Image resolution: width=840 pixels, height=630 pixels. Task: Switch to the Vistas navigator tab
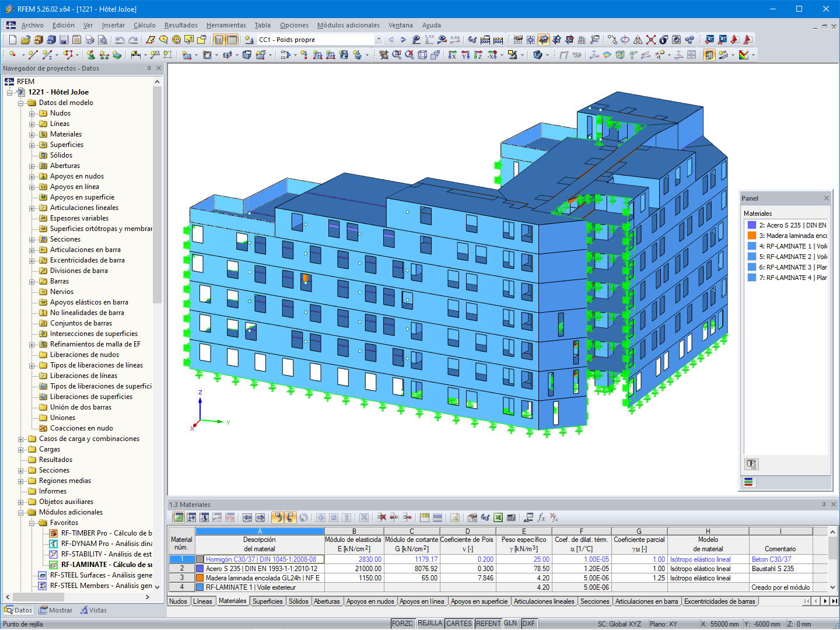[93, 610]
